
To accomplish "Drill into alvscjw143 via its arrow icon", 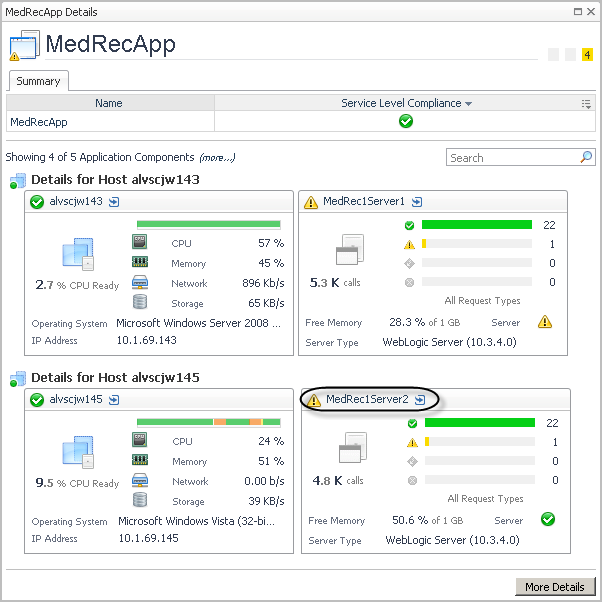I will [x=114, y=202].
